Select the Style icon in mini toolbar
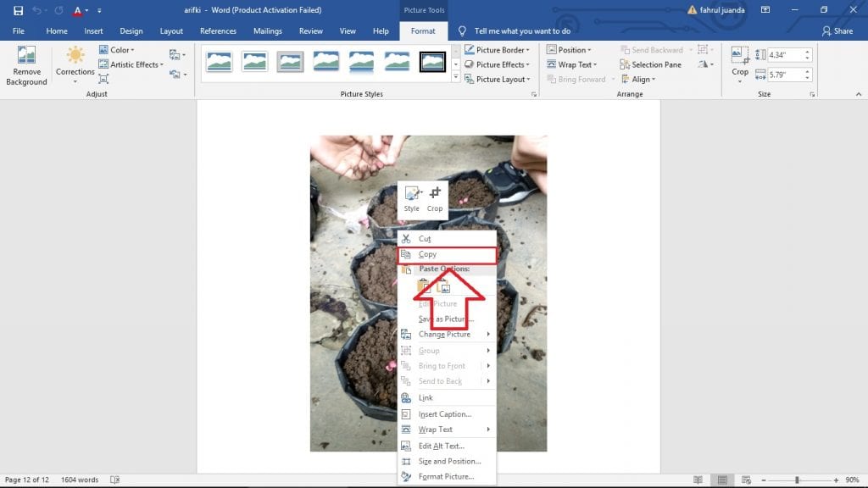The height and width of the screenshot is (488, 868). [412, 195]
